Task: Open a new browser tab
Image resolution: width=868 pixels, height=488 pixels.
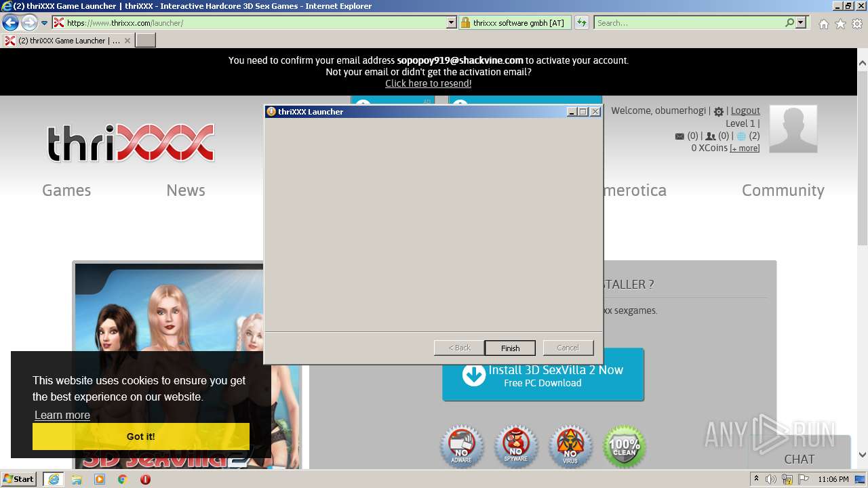Action: click(146, 41)
